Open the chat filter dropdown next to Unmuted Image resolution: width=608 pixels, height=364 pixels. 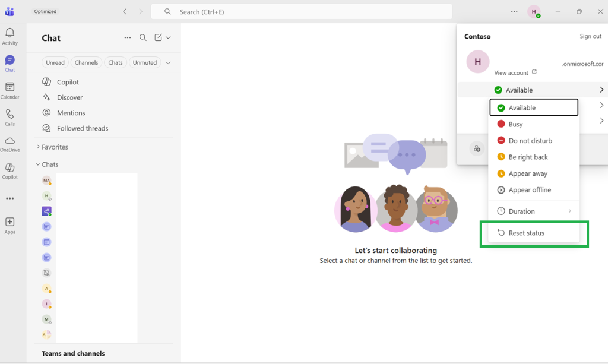point(168,62)
